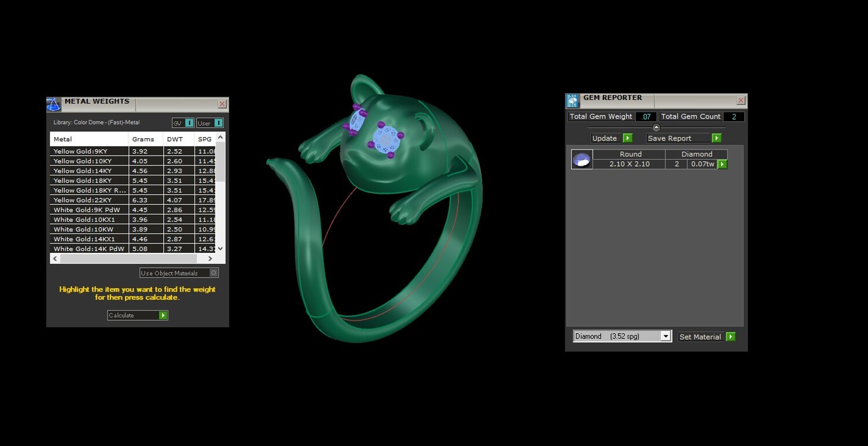Select the Yellow Gold:10KY row
The width and height of the screenshot is (868, 446).
133,161
